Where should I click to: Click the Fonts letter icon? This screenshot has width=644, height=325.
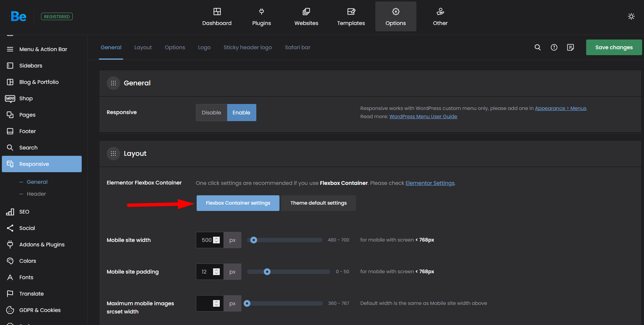coord(10,277)
